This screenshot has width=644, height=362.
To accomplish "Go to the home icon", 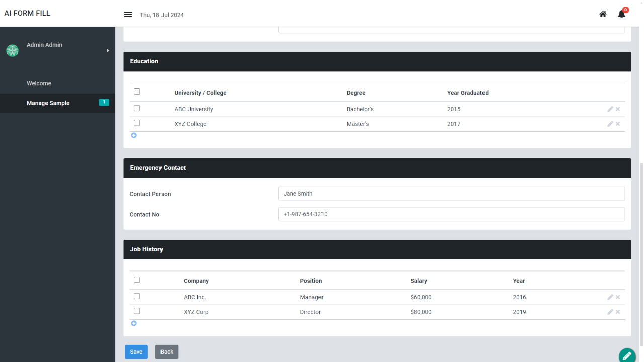I will (603, 14).
